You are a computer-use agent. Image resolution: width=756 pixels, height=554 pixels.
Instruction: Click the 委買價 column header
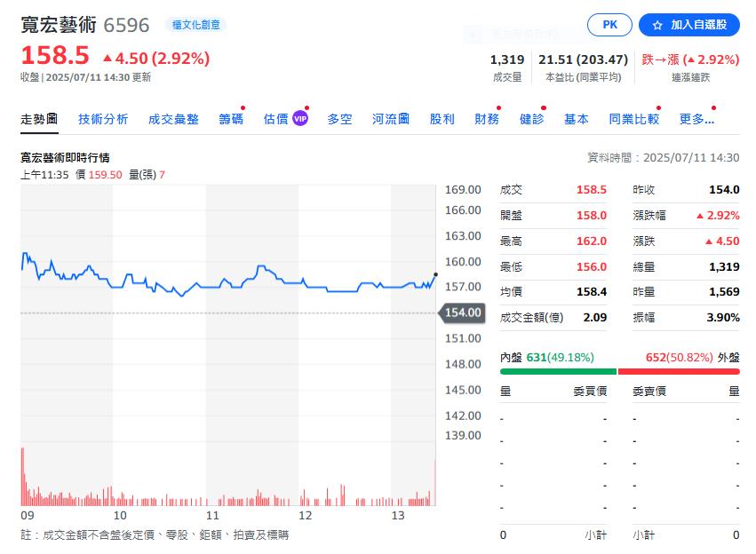[x=590, y=392]
